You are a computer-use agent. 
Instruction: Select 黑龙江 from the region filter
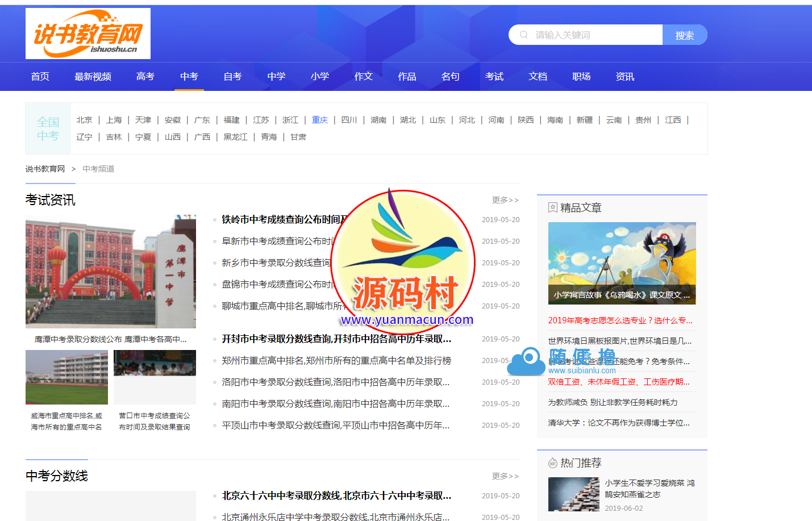[x=235, y=137]
